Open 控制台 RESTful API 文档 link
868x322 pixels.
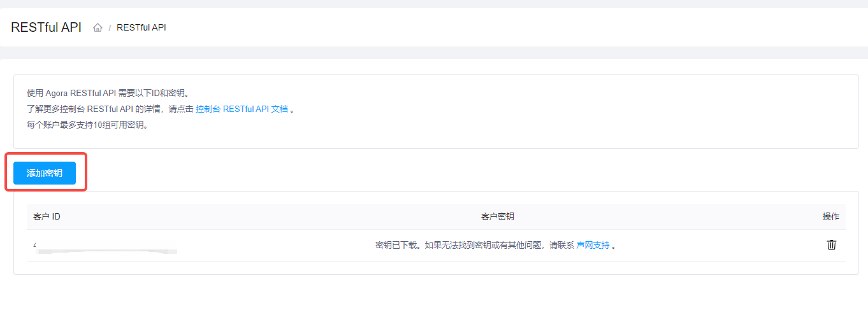click(242, 109)
